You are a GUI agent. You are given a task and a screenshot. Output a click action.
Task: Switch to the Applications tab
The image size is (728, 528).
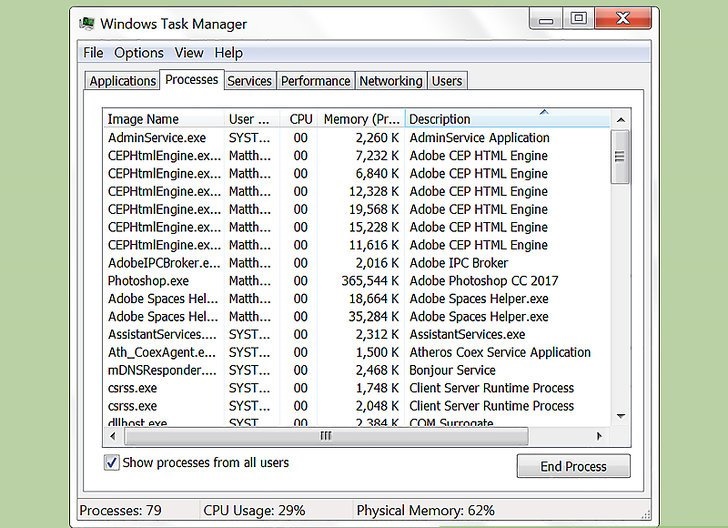(x=123, y=81)
